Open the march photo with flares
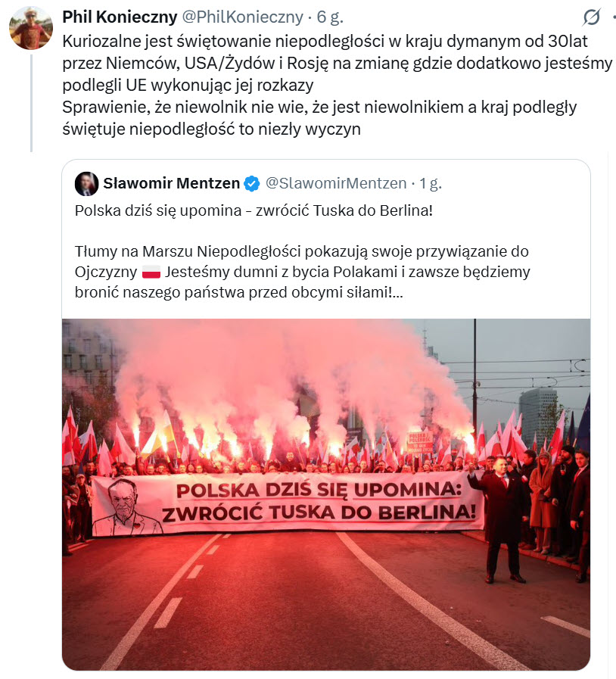 click(x=326, y=494)
